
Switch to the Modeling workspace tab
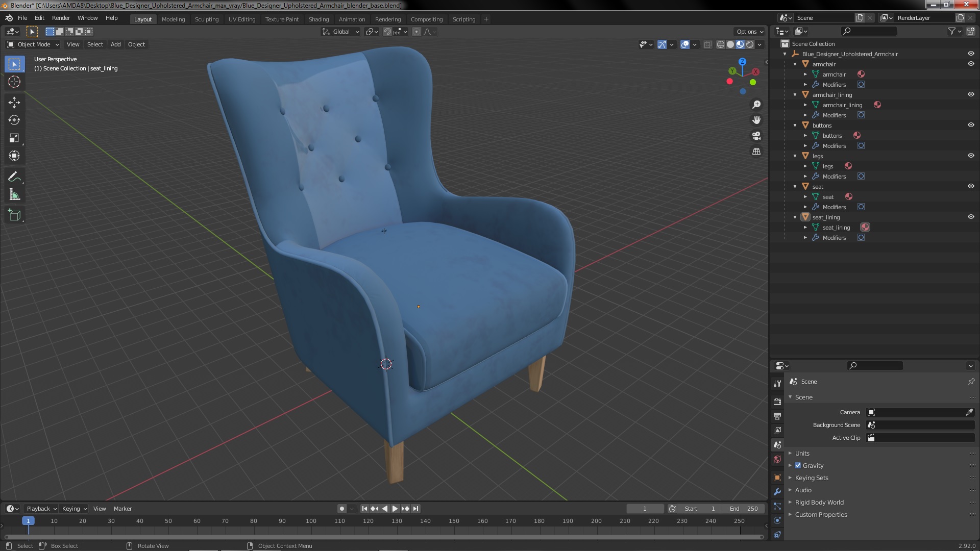coord(173,19)
